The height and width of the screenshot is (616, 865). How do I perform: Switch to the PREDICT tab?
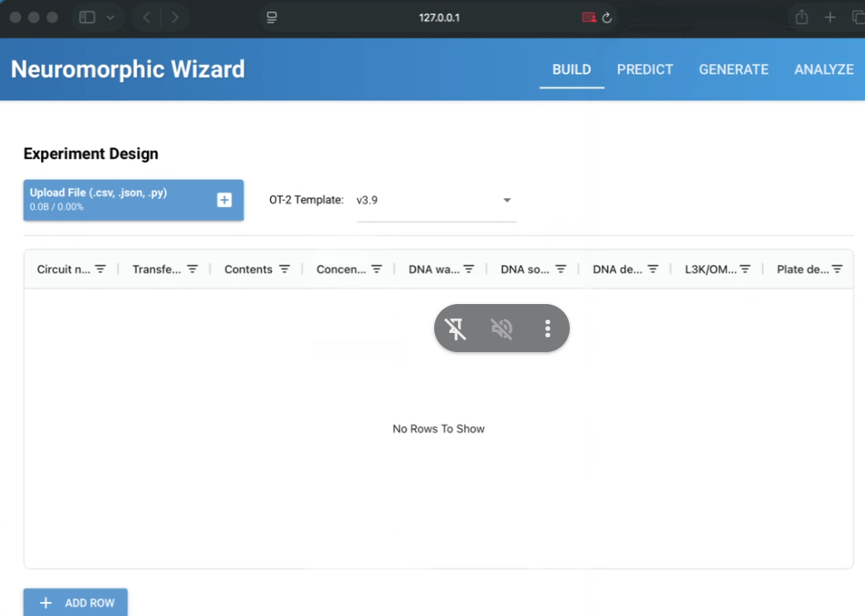click(x=645, y=70)
